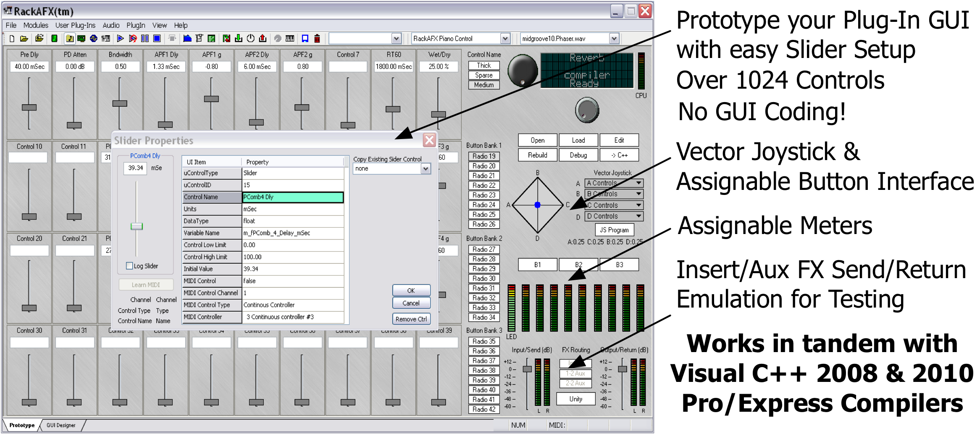Click the Control Name value PComb4 Dly cell

[293, 197]
